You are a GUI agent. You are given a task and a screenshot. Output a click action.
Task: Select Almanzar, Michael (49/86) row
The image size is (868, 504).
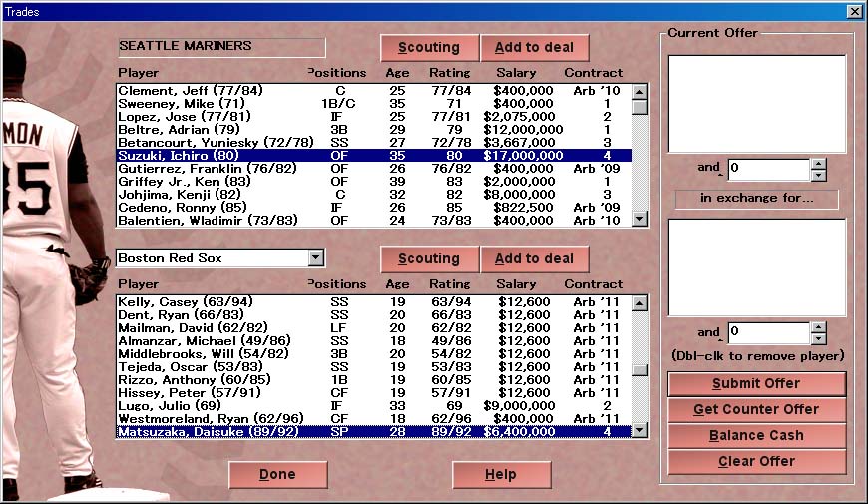[374, 341]
